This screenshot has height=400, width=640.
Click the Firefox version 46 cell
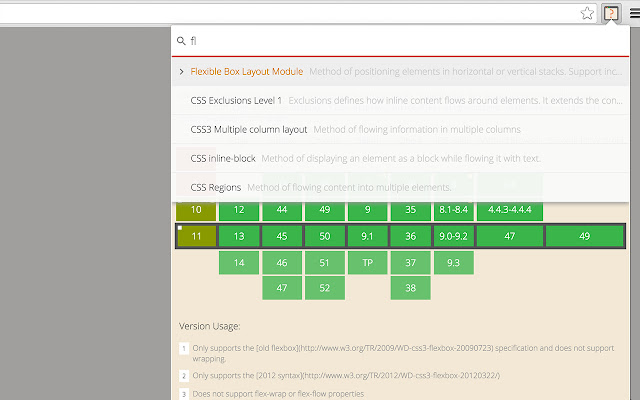tap(282, 262)
